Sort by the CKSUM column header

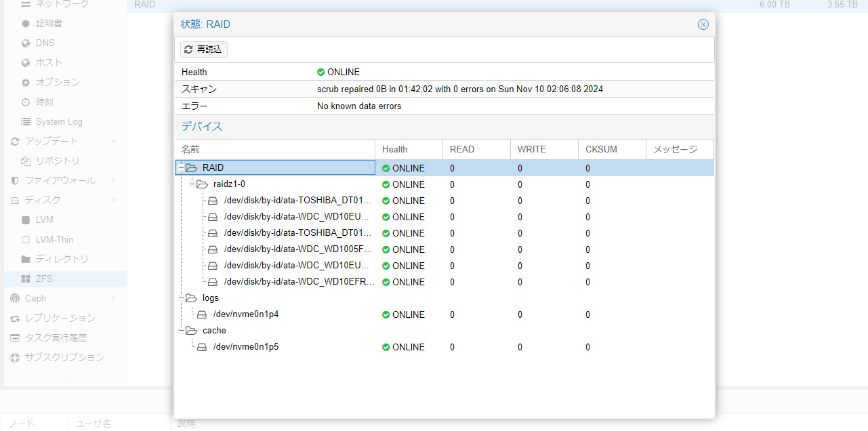click(x=612, y=149)
